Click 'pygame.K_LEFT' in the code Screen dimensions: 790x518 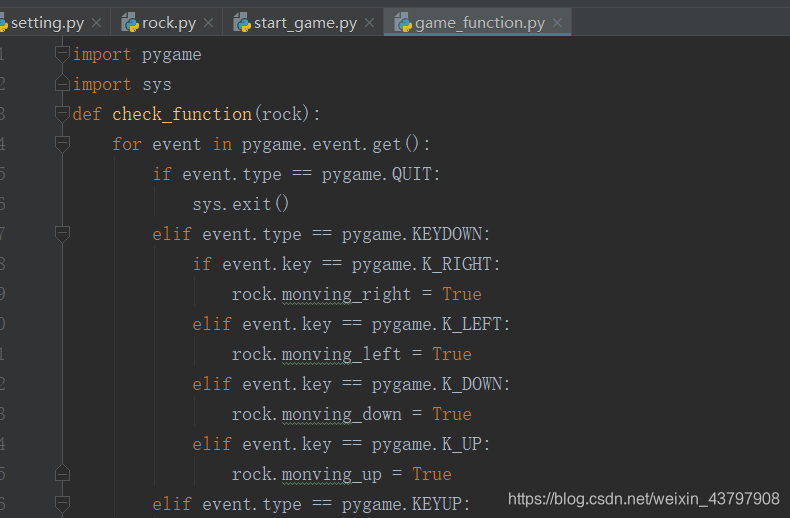click(x=437, y=324)
